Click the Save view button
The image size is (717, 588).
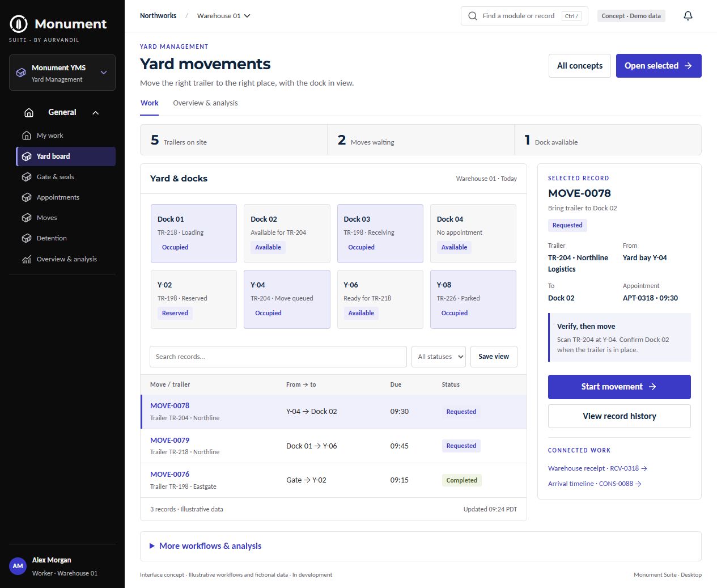point(494,357)
